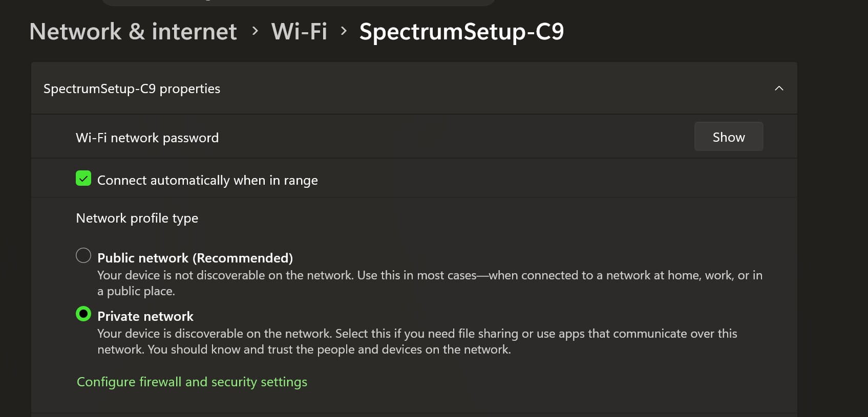Screen dimensions: 868x417
Task: Navigate to the Wi-Fi breadcrumb
Action: tap(299, 32)
